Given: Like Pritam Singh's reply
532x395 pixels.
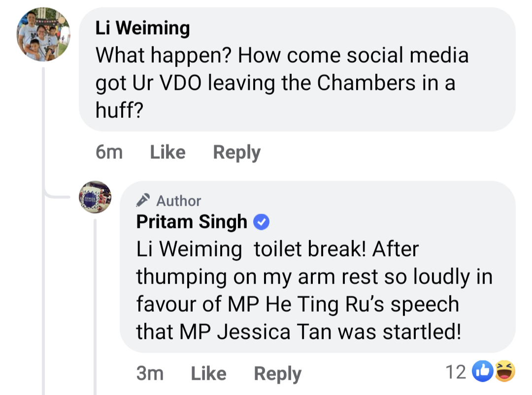Looking at the screenshot, I should pos(208,373).
